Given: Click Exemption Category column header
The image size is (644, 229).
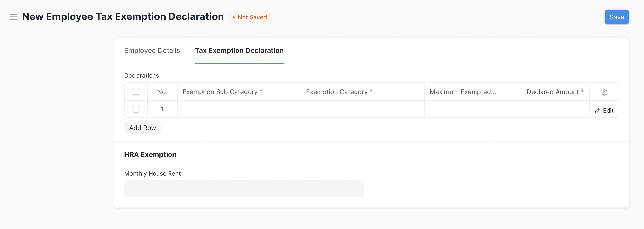Looking at the screenshot, I should (x=337, y=92).
